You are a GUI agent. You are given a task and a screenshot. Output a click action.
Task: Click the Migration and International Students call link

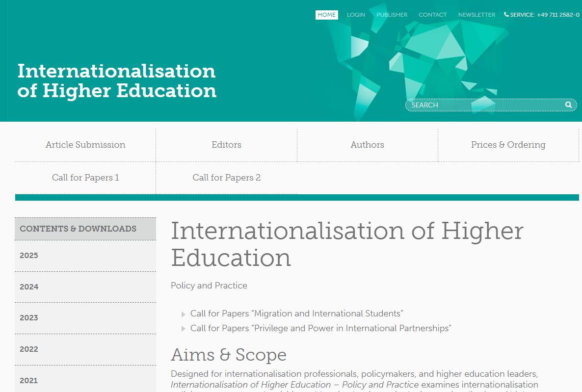296,313
